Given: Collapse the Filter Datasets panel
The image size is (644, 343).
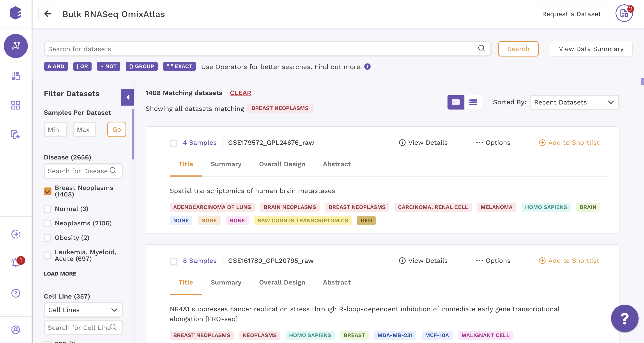Looking at the screenshot, I should [127, 97].
